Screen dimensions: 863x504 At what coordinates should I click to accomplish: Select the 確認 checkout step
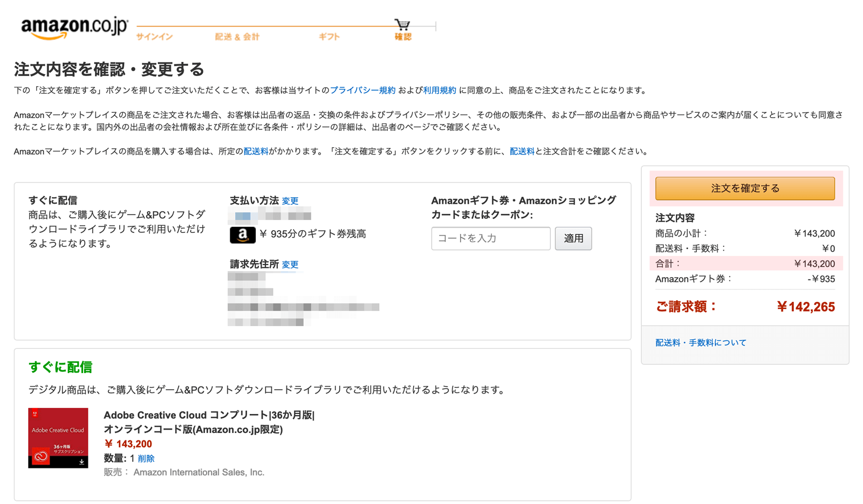(403, 37)
